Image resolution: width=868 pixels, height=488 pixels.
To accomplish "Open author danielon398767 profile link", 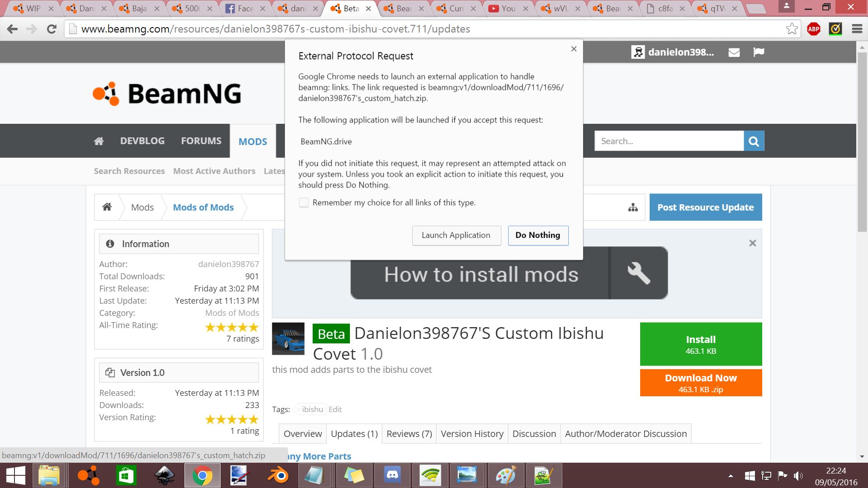I will coord(228,264).
